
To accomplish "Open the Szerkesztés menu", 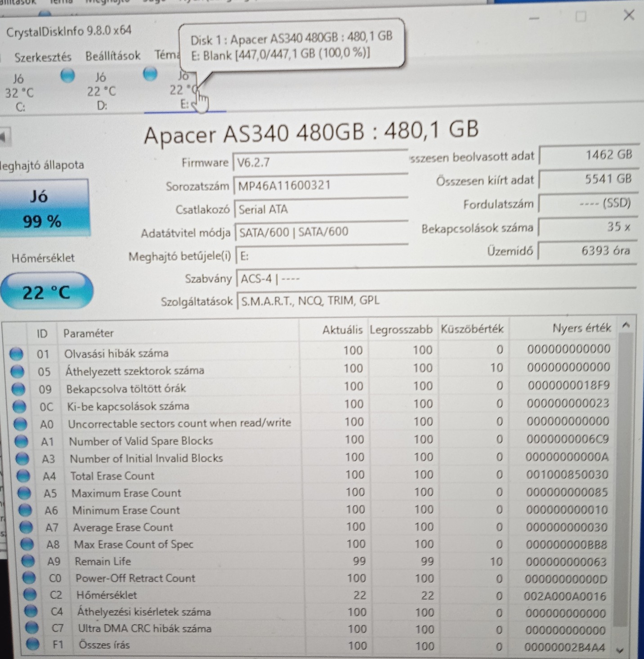I will click(x=43, y=58).
